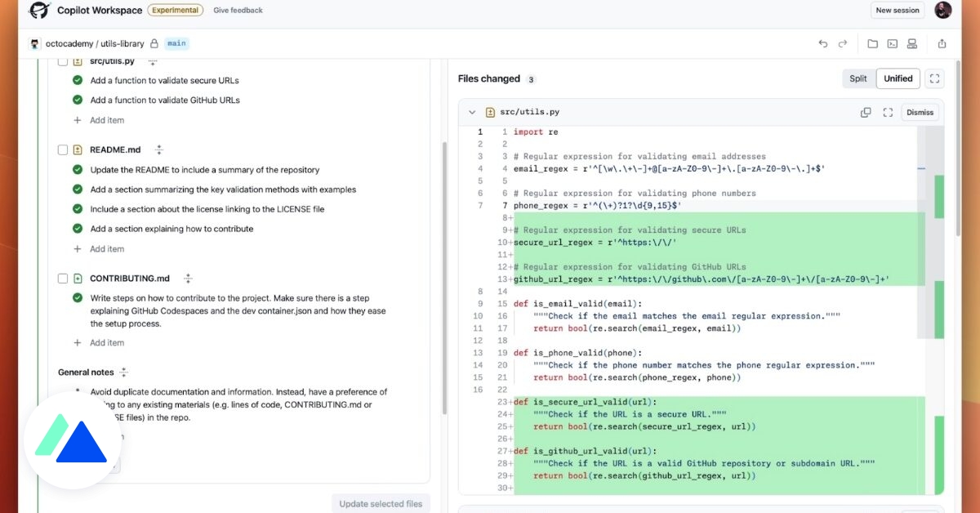
Task: Click the Update selected files button
Action: (381, 503)
